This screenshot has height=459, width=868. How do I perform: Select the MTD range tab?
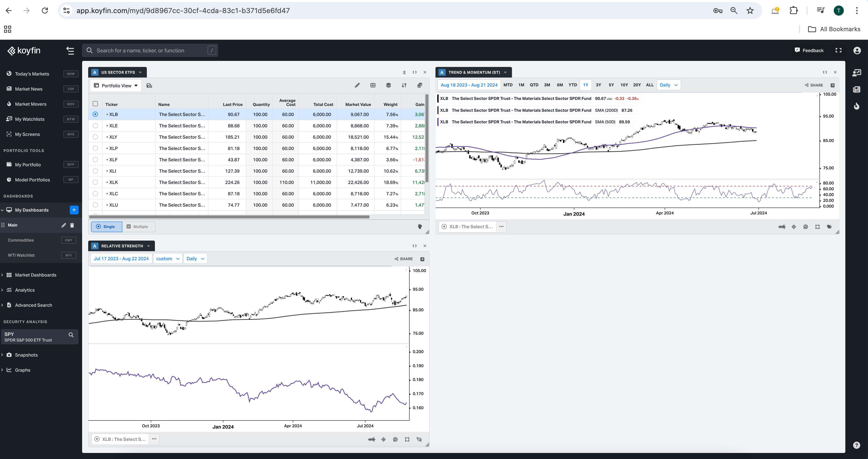[508, 85]
